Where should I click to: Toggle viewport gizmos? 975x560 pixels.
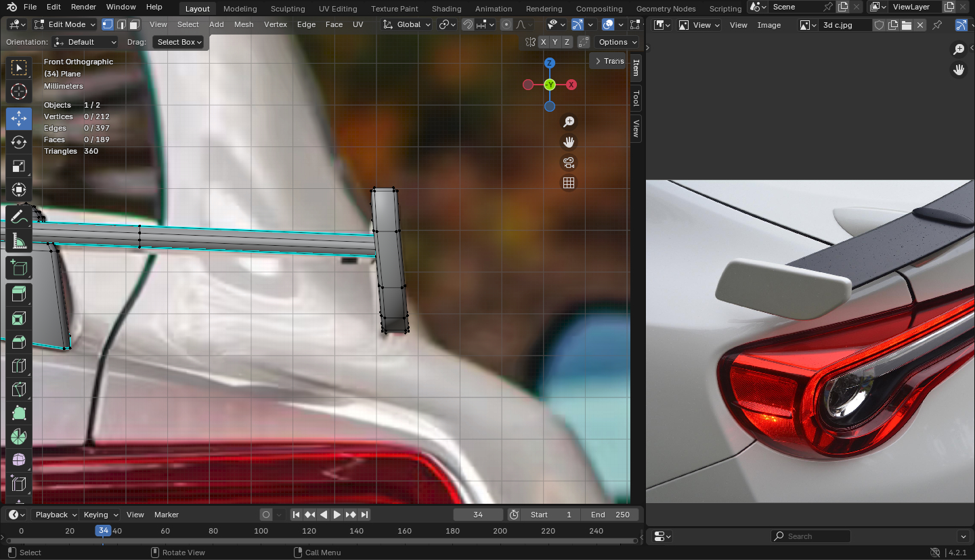(x=578, y=24)
